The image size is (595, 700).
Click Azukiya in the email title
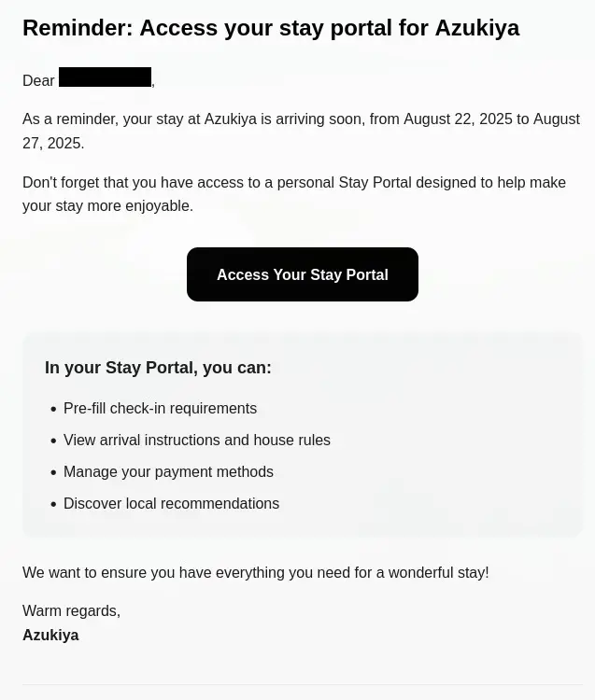click(476, 28)
